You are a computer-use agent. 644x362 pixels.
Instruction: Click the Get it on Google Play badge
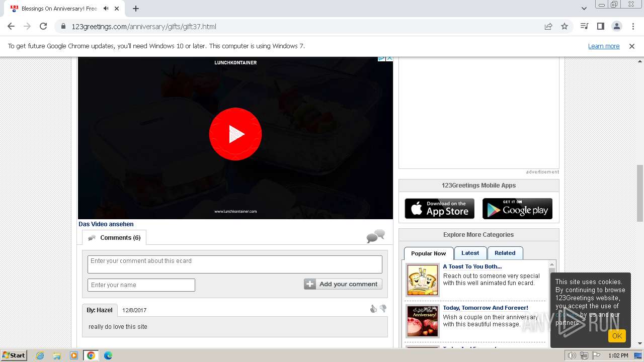[x=517, y=209]
